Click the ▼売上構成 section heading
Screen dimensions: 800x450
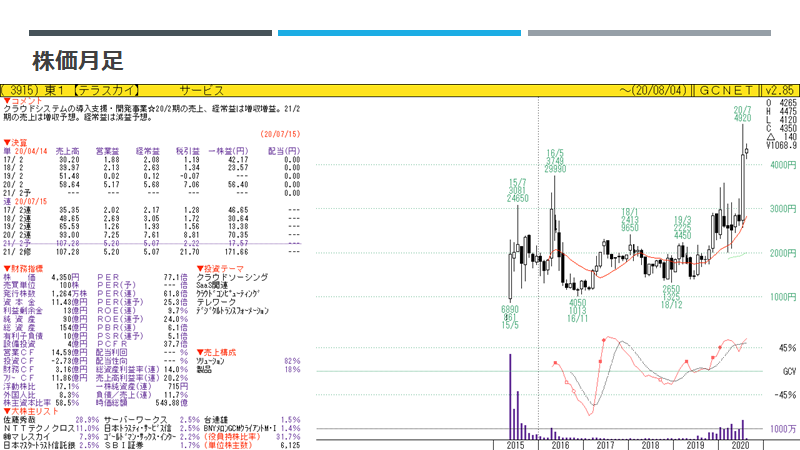[216, 353]
